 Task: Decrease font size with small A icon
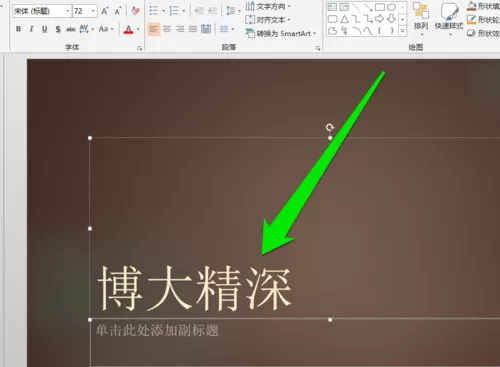tap(118, 11)
